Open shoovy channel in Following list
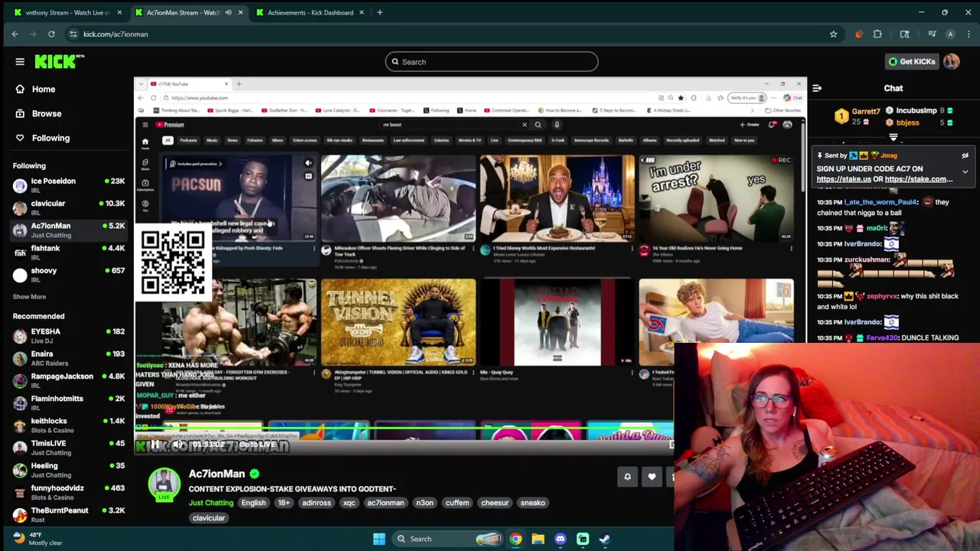The height and width of the screenshot is (551, 980). point(68,275)
